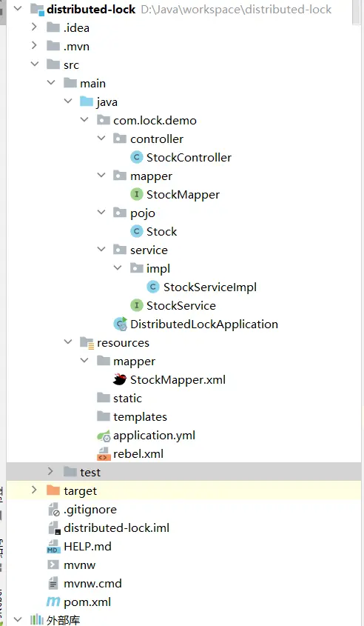Click the HELP.md markdown icon
Image resolution: width=364 pixels, height=626 pixels.
pos(53,547)
